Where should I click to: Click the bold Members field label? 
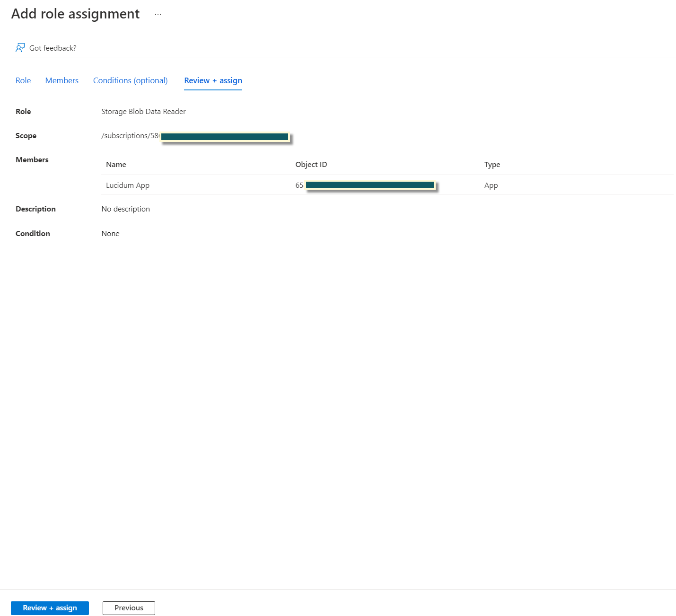[32, 160]
